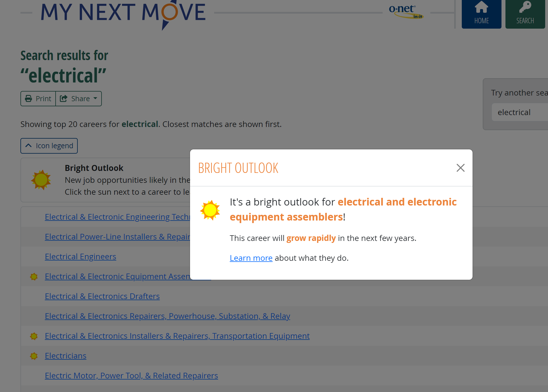
Task: Click the search field containing electrical
Action: (520, 112)
